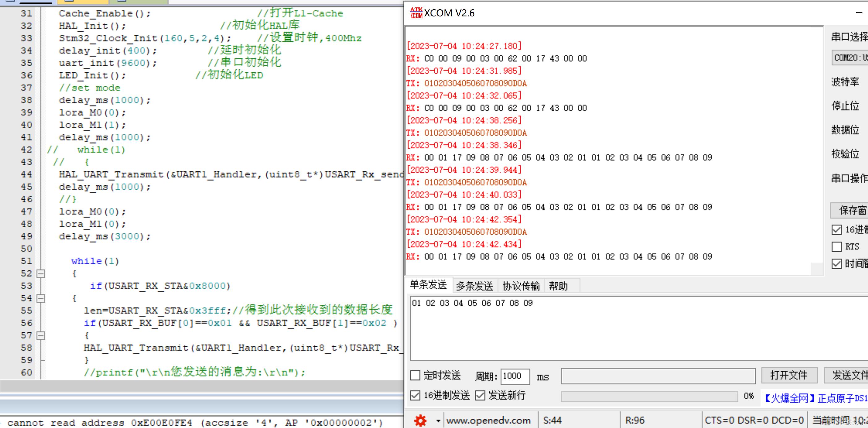
Task: Collapse the code fold at line 57
Action: (41, 336)
